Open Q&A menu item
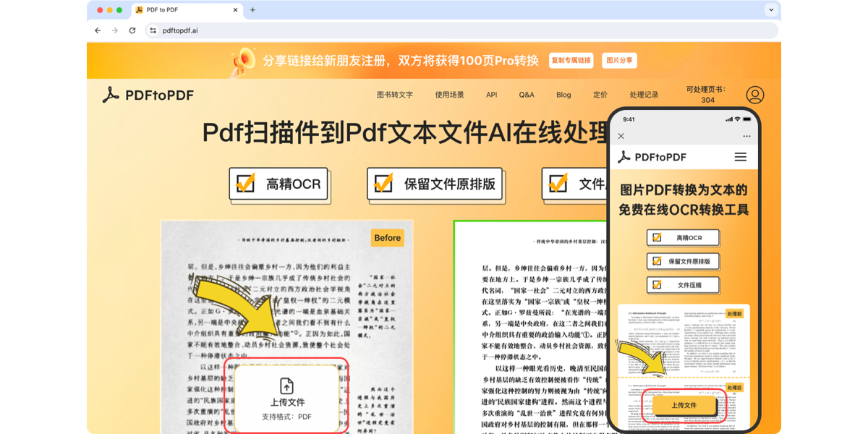 527,95
